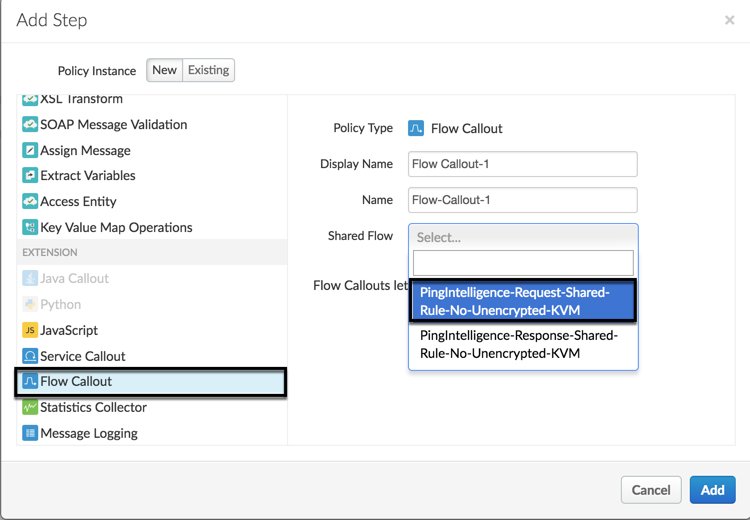Choose the Service Callout icon
750x520 pixels.
30,356
